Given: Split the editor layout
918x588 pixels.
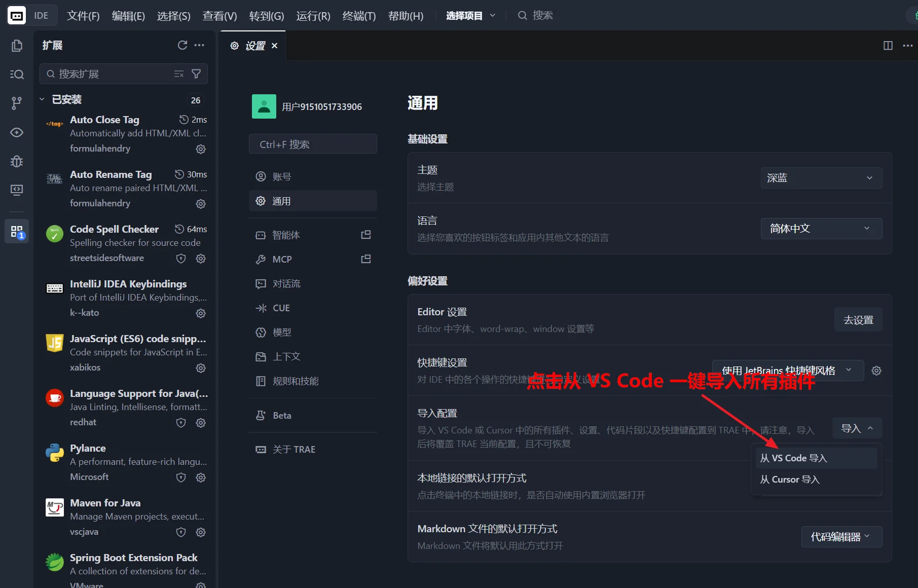Looking at the screenshot, I should (x=888, y=46).
